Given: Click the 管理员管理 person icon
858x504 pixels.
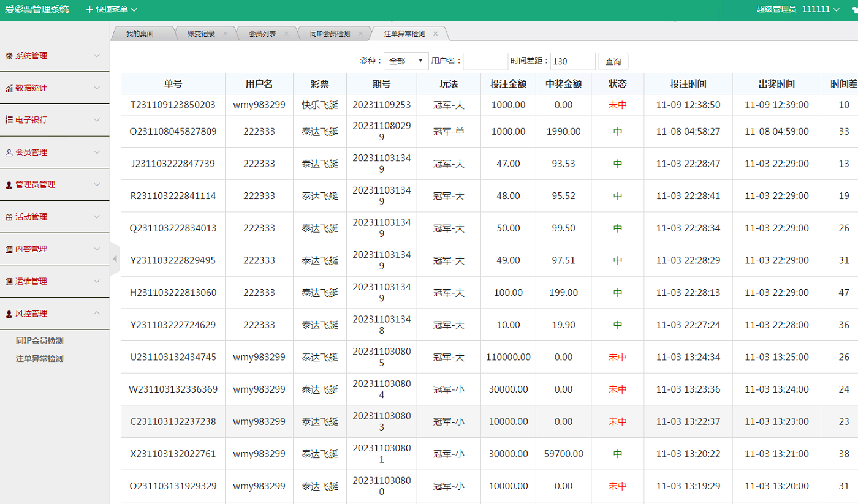Looking at the screenshot, I should coord(9,185).
